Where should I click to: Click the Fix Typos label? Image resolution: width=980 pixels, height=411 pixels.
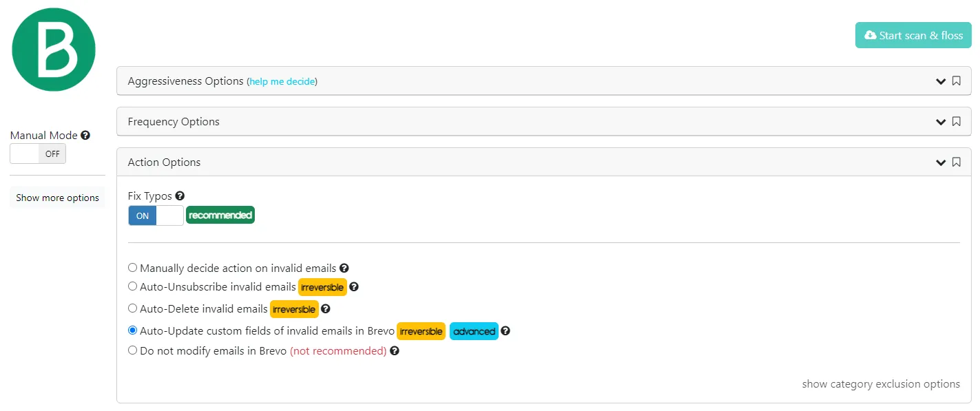click(x=150, y=196)
